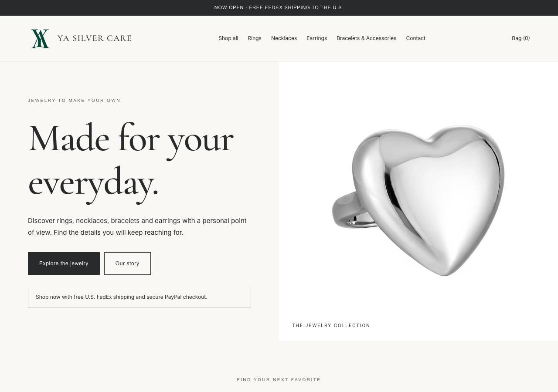Click the JEWELRY TO MAKE YOUR OWN label
The height and width of the screenshot is (392, 558).
point(74,100)
